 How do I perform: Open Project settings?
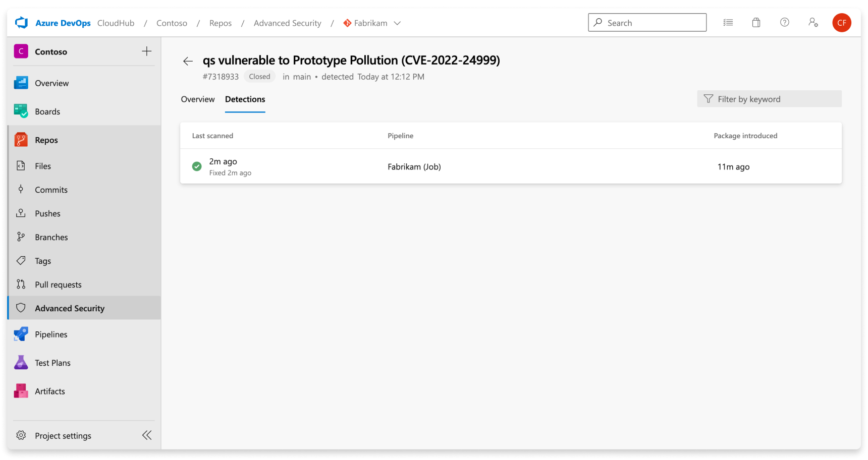[63, 435]
